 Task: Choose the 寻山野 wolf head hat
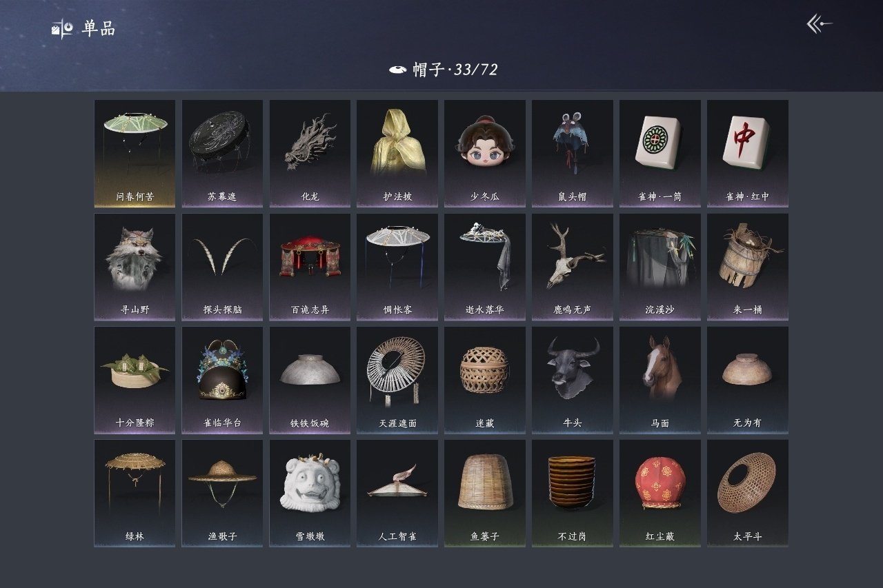tap(135, 267)
